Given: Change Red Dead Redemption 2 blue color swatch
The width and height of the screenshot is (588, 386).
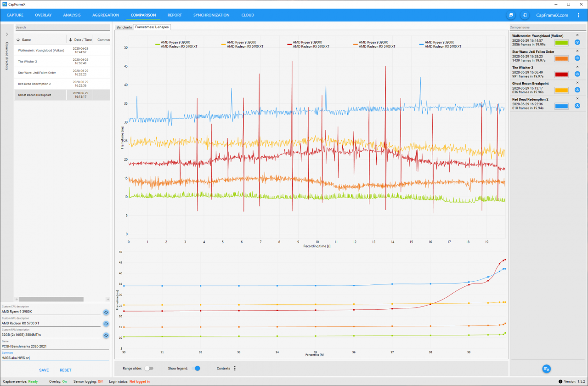Looking at the screenshot, I should tap(561, 106).
